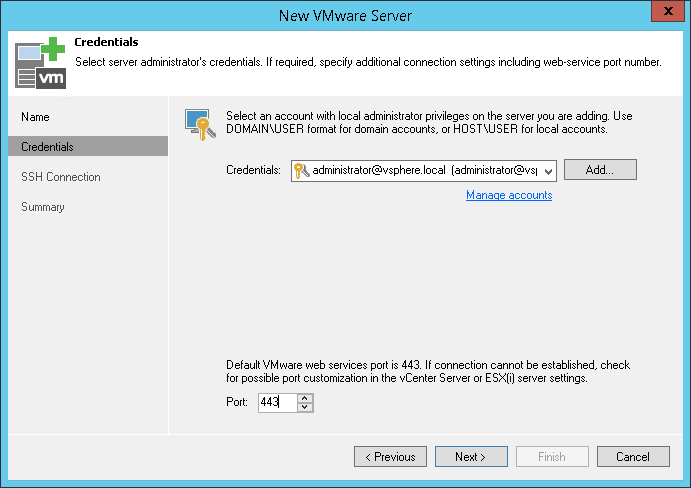The width and height of the screenshot is (691, 488).
Task: Open the Manage accounts link
Action: (509, 195)
